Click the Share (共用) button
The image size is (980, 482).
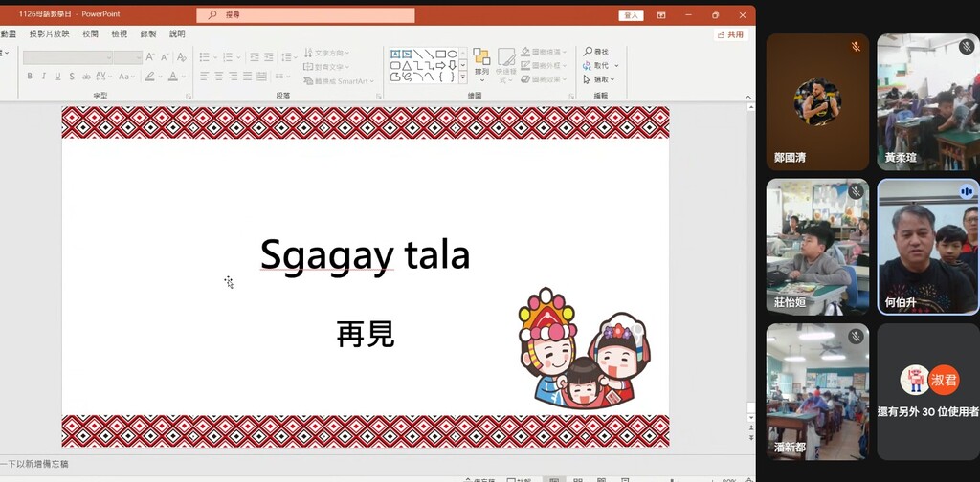point(731,34)
